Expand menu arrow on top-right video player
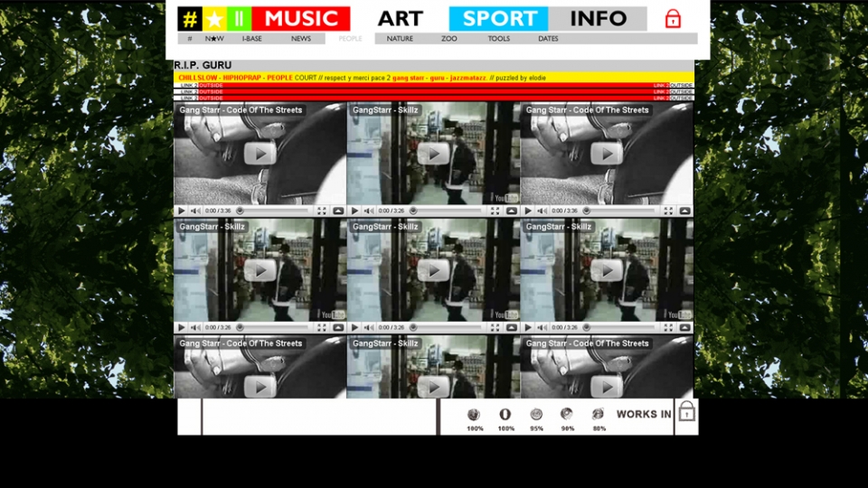The height and width of the screenshot is (488, 868). [684, 211]
